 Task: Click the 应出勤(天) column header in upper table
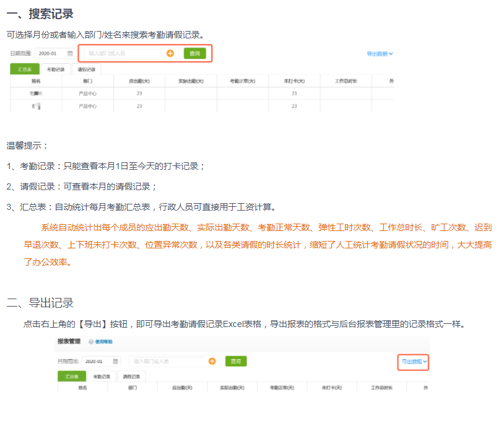coord(139,81)
